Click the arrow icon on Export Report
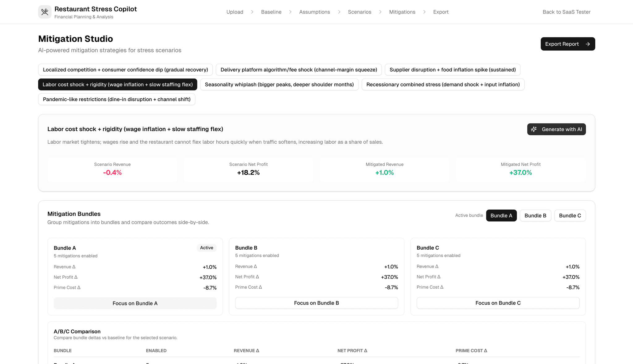The image size is (633, 364). click(588, 44)
